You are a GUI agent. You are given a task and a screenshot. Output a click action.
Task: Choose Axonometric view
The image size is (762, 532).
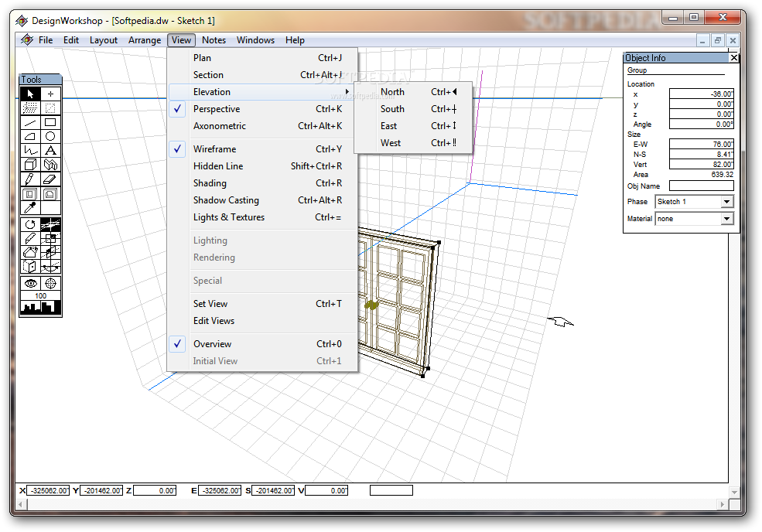[x=263, y=126]
